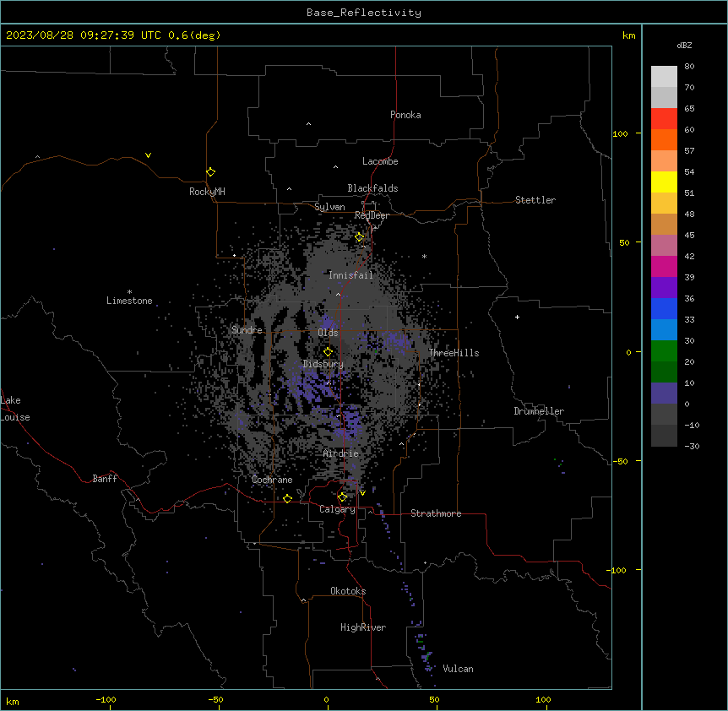Viewport: 728px width, 711px height.
Task: Click the Blackfalds label
Action: tap(372, 188)
